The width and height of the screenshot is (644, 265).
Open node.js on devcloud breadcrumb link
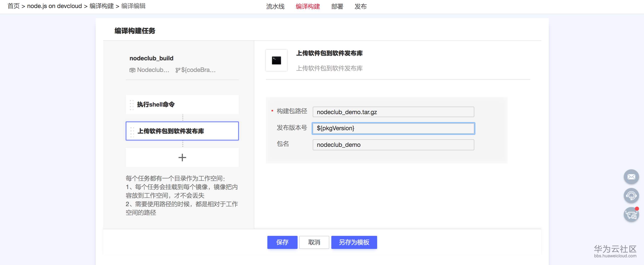[x=54, y=6]
